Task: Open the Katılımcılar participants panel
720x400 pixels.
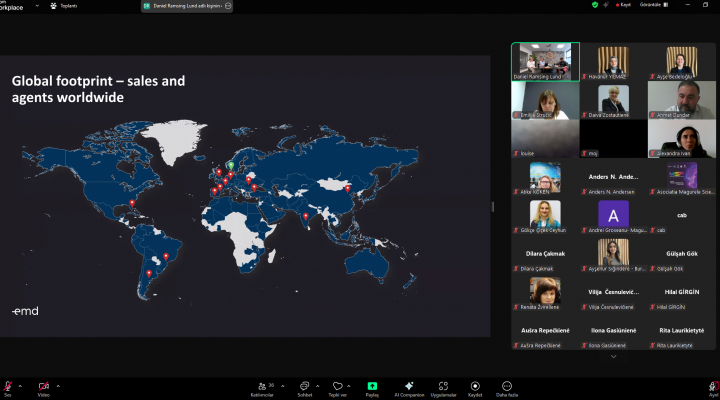Action: pos(264,387)
